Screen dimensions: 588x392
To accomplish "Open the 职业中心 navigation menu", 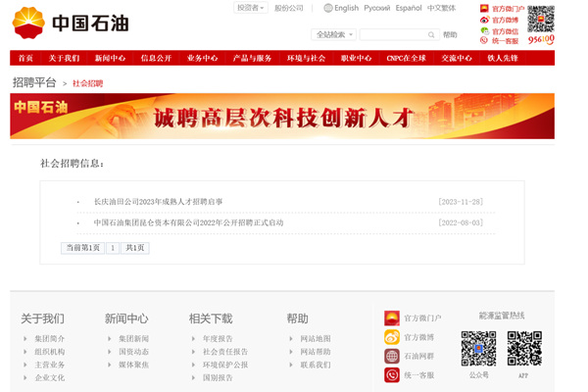I will coord(356,58).
